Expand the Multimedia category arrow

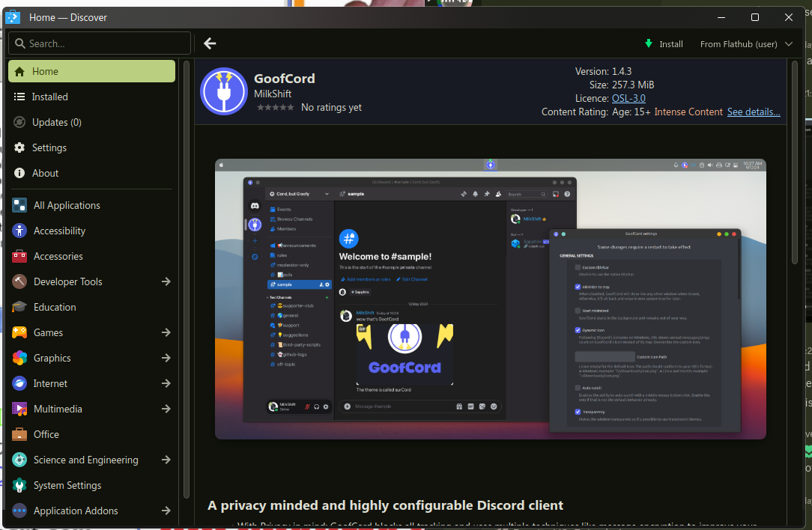coord(166,409)
